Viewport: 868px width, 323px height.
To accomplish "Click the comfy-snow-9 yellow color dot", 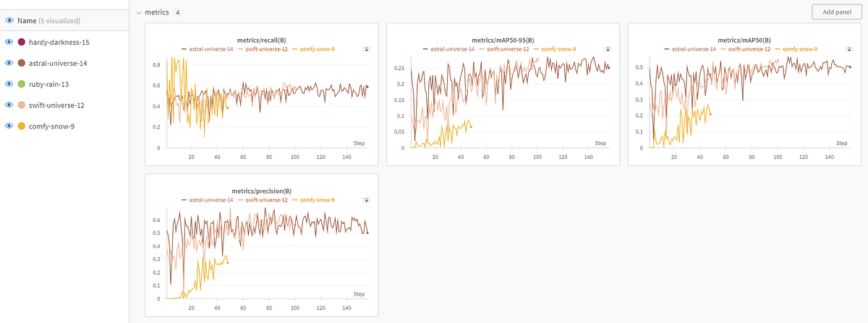I will (22, 126).
